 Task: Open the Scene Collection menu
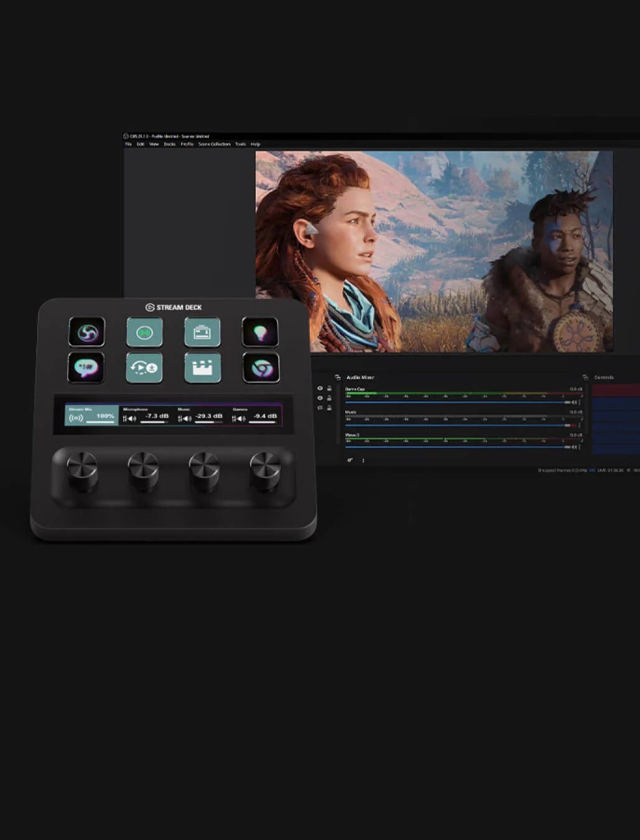[213, 144]
